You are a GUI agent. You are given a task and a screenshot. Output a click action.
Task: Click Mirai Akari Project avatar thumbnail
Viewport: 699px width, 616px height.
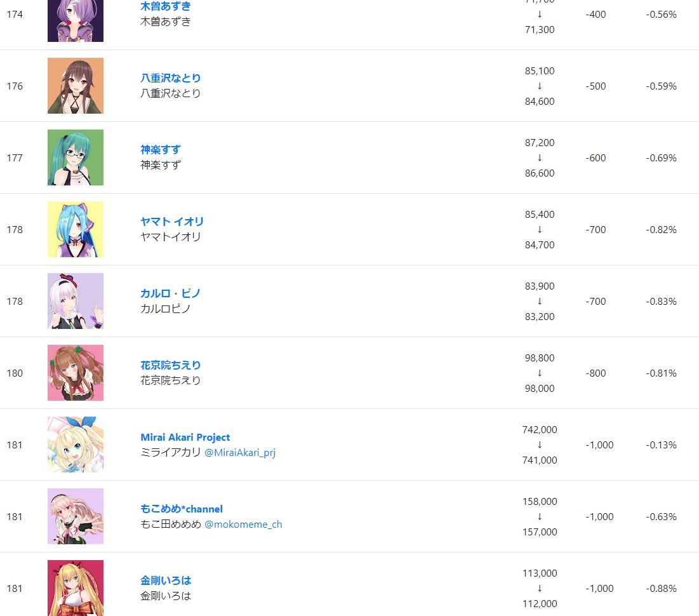pyautogui.click(x=76, y=445)
